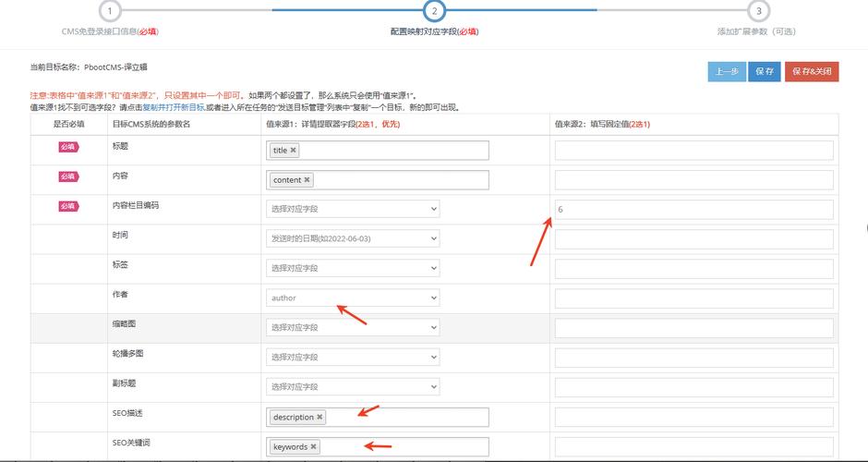
Task: Open the 缩略图 field dropdown
Action: click(353, 327)
